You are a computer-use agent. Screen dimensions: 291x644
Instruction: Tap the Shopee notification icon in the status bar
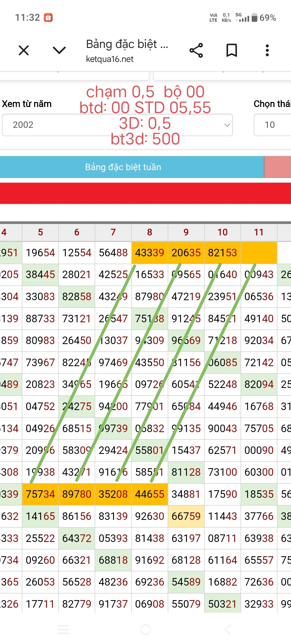pyautogui.click(x=48, y=18)
